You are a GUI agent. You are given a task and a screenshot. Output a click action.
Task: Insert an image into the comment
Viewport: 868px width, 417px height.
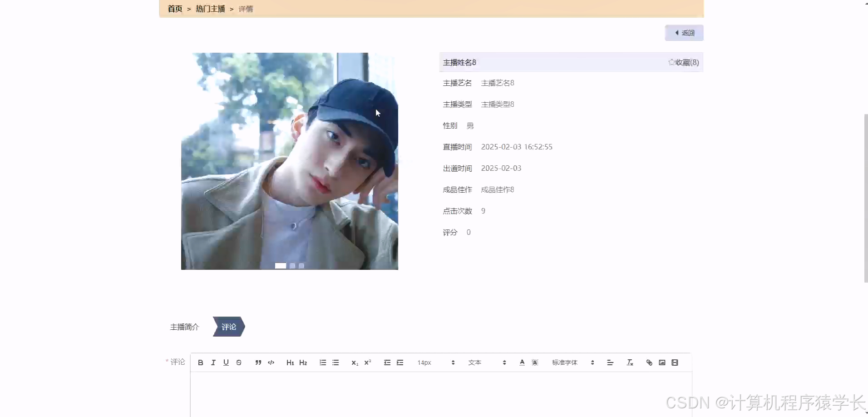click(x=662, y=362)
